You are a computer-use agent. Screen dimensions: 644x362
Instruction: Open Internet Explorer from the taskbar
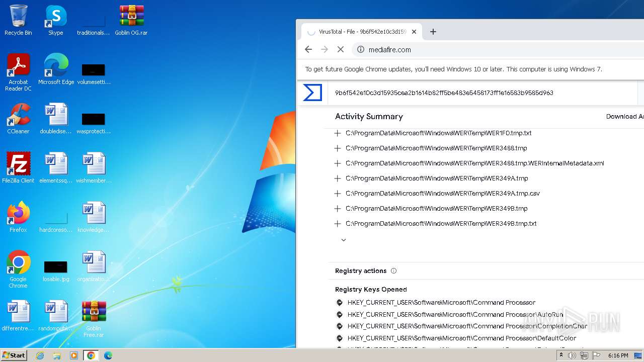click(40, 355)
